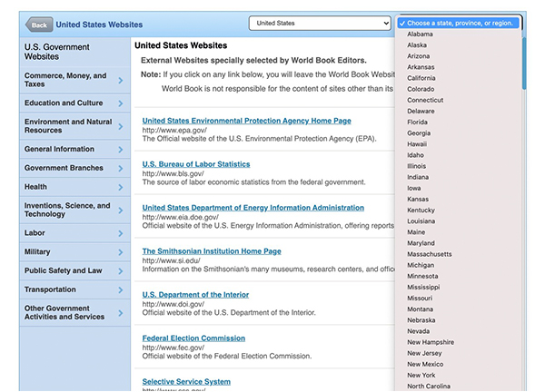Open U.S. Bureau of Labor Statistics link
The width and height of the screenshot is (545, 392).
click(x=196, y=164)
